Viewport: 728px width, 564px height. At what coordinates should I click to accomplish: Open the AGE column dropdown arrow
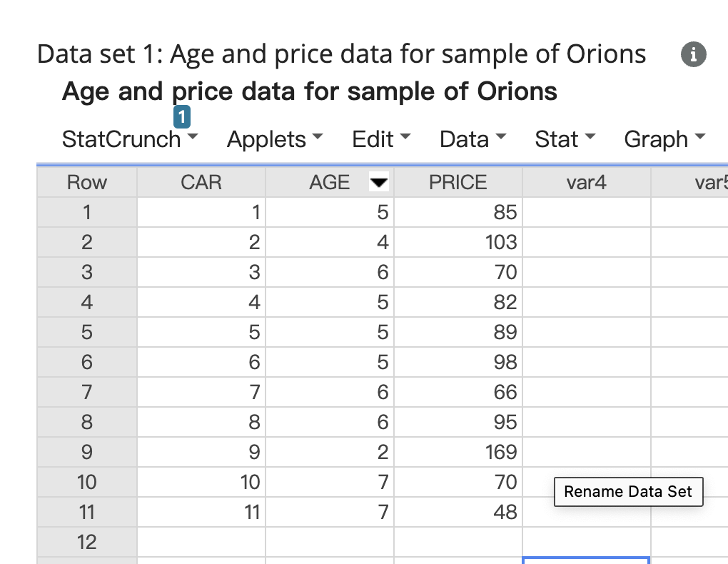click(379, 182)
